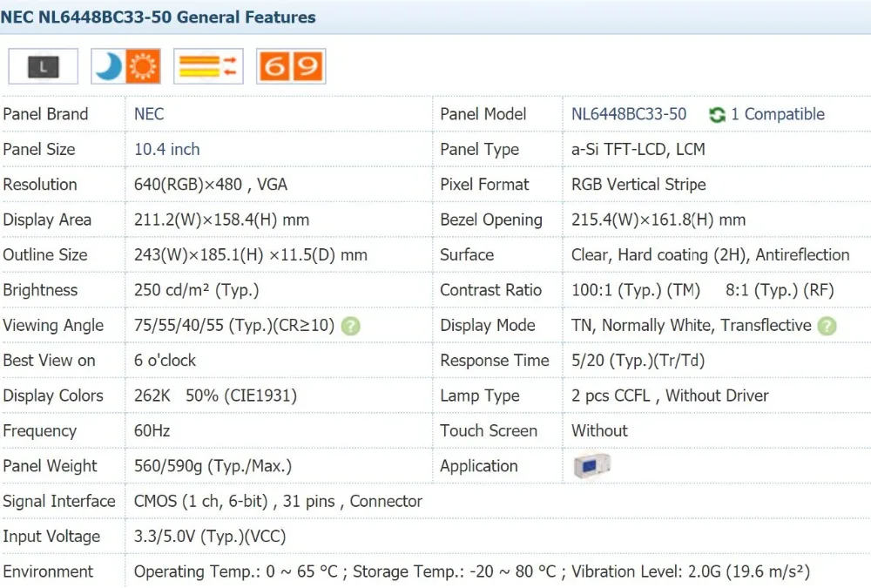Select the '2 pcs CCFL , Without Driver' lamp type
The image size is (871, 588).
pos(670,395)
